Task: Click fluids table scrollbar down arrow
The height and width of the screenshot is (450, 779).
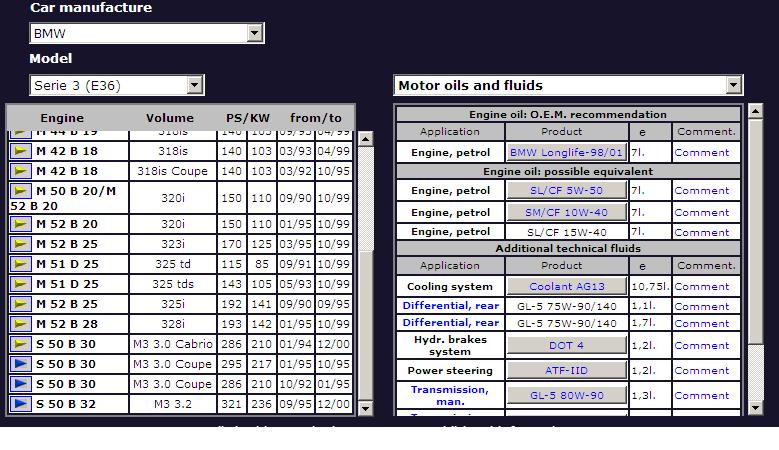Action: (755, 408)
